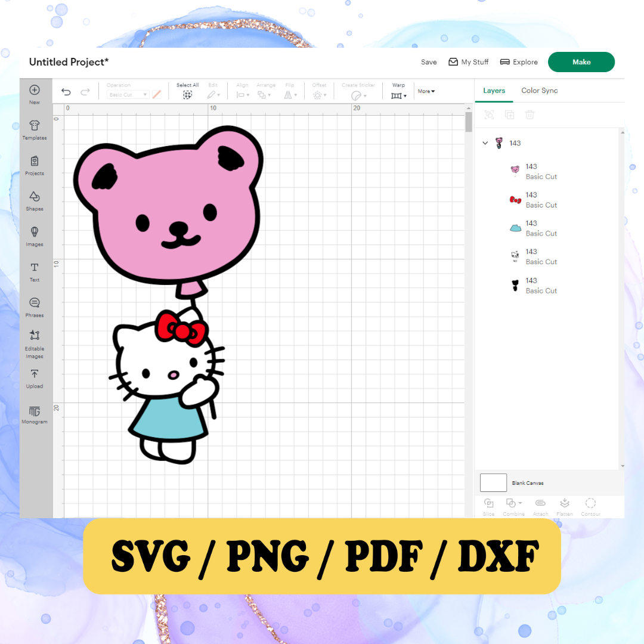Open Editable Images

click(x=35, y=344)
